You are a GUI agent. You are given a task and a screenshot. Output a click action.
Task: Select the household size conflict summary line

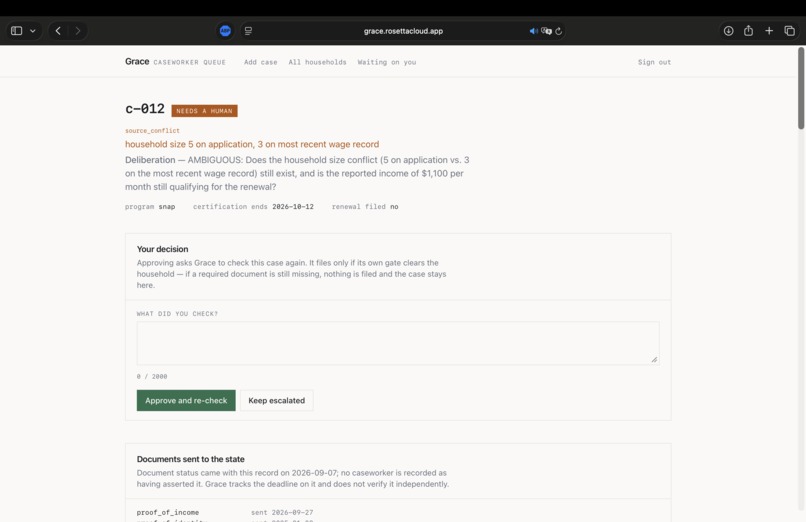point(252,144)
